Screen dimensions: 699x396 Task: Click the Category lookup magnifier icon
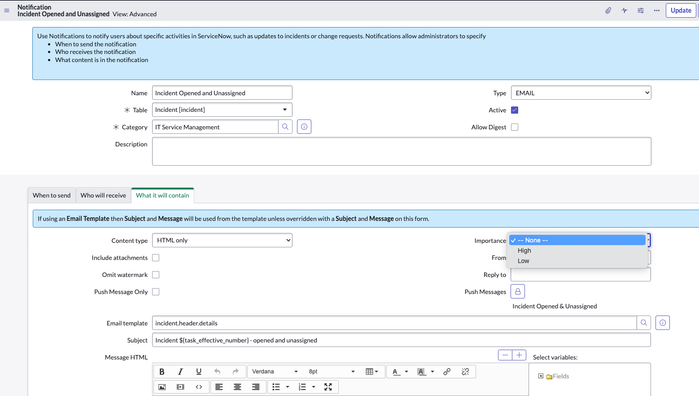285,127
